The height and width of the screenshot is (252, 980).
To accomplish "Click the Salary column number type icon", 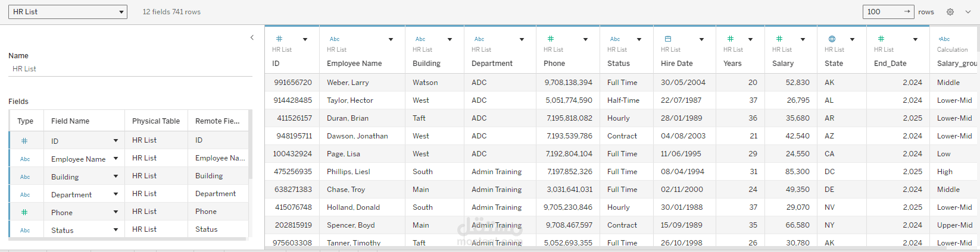I will pyautogui.click(x=779, y=39).
